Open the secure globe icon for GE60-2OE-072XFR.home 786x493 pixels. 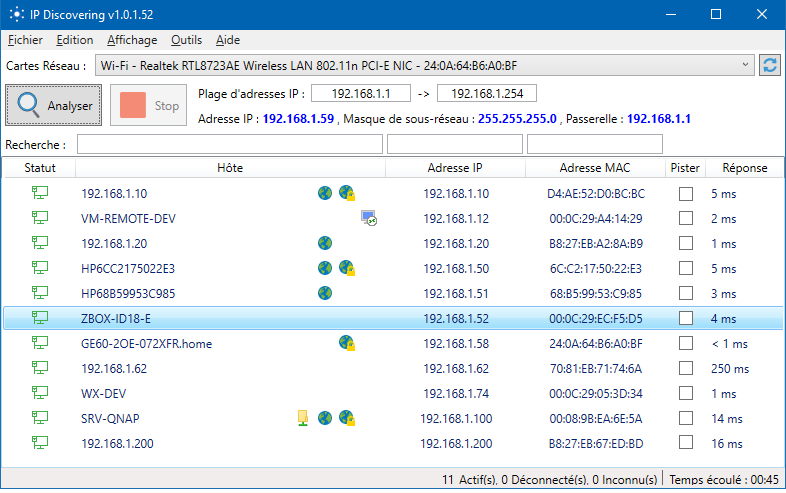point(347,343)
